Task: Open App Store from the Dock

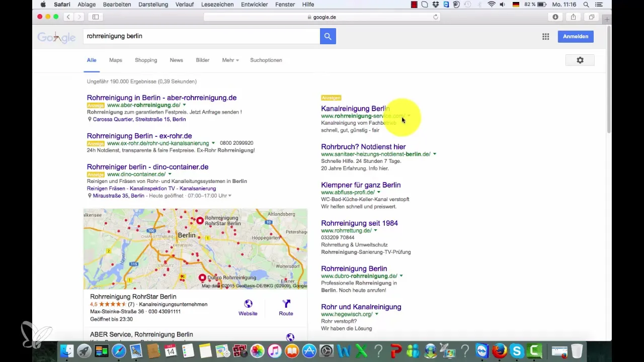Action: 309,351
